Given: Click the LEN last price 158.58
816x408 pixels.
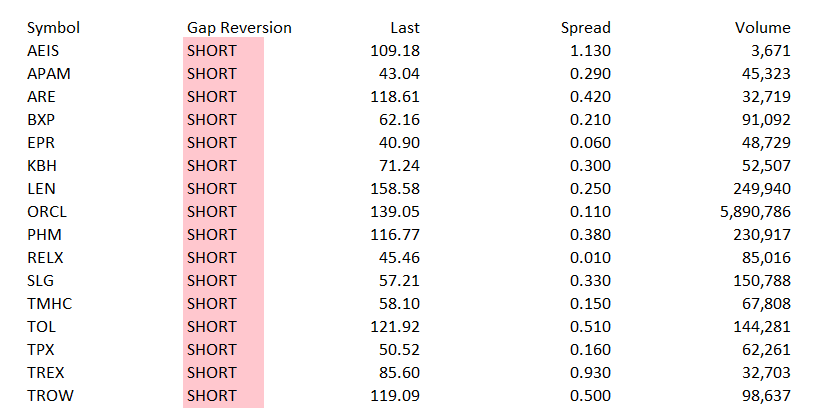Looking at the screenshot, I should coord(396,189).
